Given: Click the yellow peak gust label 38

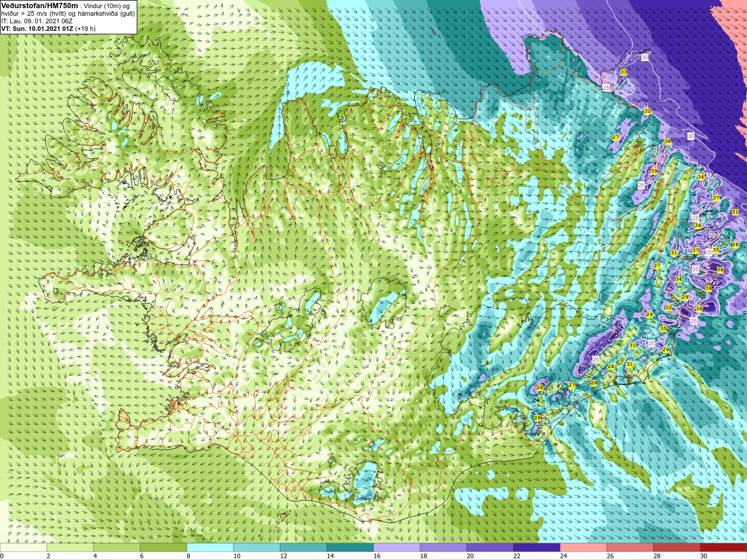Looking at the screenshot, I should (x=720, y=269).
